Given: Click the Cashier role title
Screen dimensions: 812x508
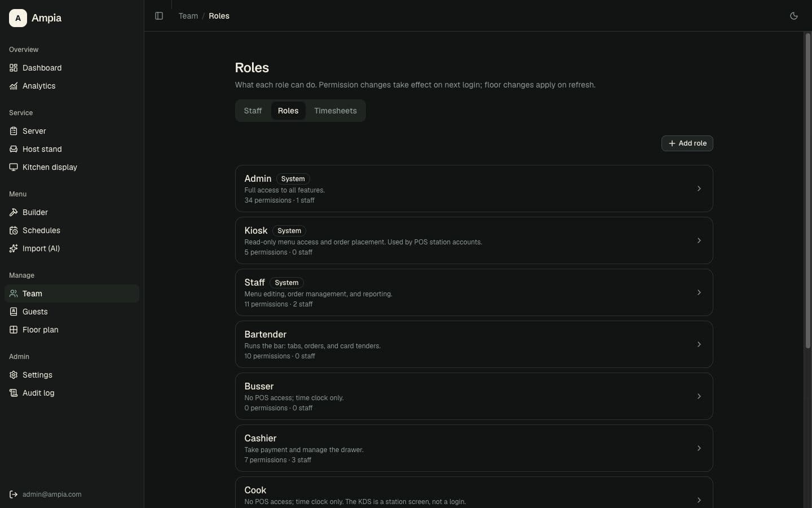Looking at the screenshot, I should [261, 438].
